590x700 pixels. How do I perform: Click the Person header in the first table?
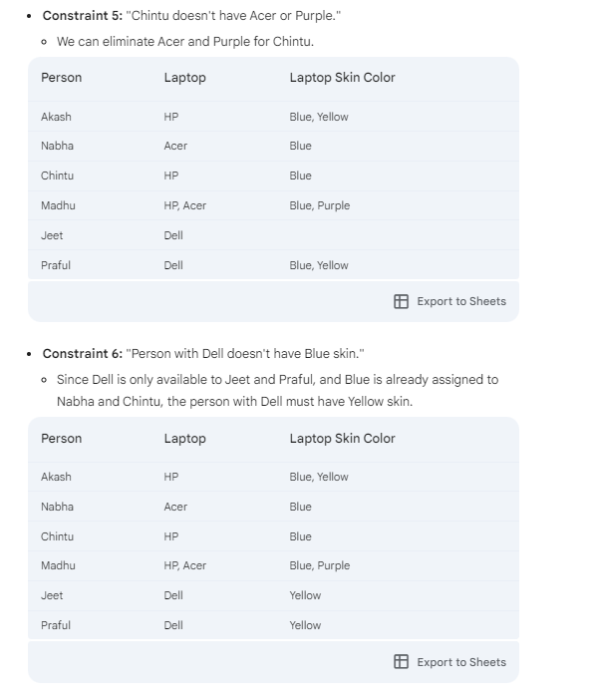point(61,77)
